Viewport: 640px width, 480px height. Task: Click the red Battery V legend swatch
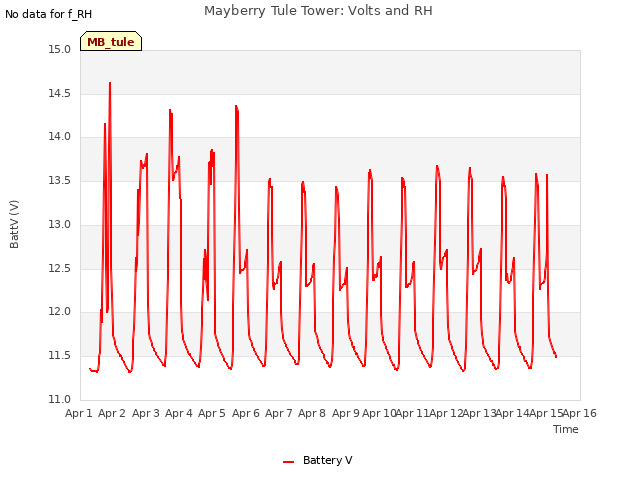pos(289,462)
